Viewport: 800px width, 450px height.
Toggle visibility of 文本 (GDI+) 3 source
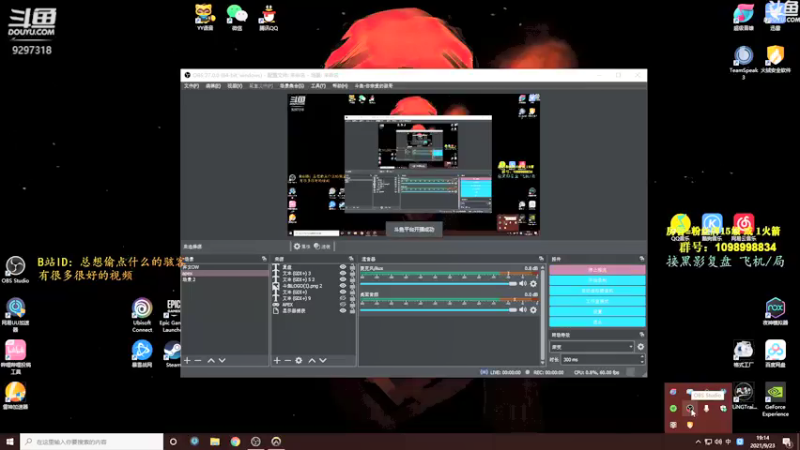tap(343, 273)
